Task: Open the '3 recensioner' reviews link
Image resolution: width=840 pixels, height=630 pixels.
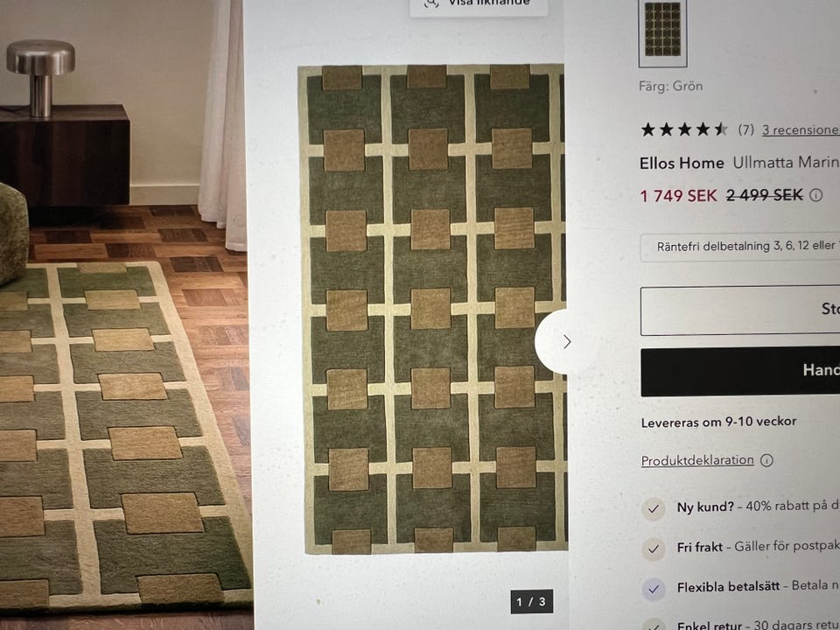Action: 801,129
